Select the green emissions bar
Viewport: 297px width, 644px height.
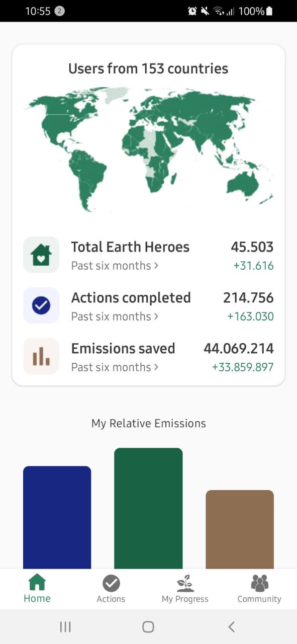148,508
